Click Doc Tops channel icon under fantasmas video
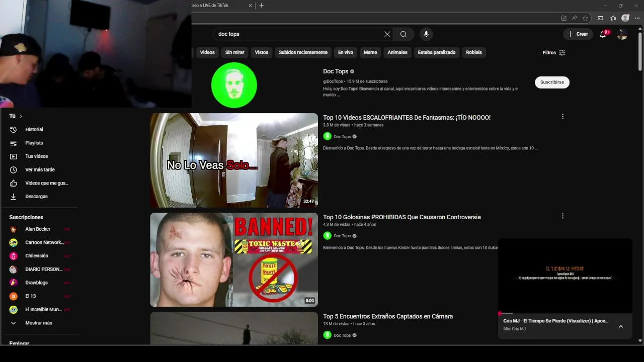Screen dimensions: 644x362 pyautogui.click(x=327, y=136)
